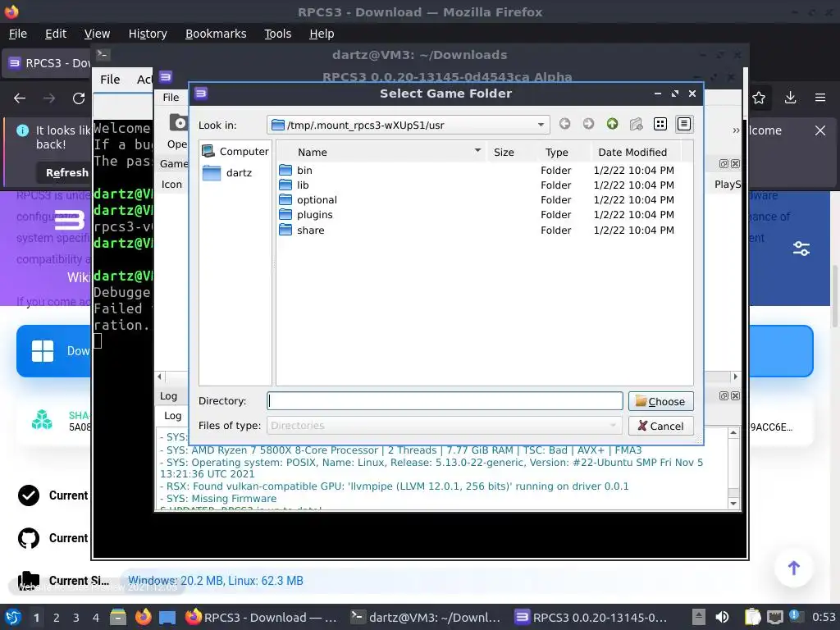Image resolution: width=840 pixels, height=630 pixels.
Task: Click the Choose button
Action: coord(660,401)
